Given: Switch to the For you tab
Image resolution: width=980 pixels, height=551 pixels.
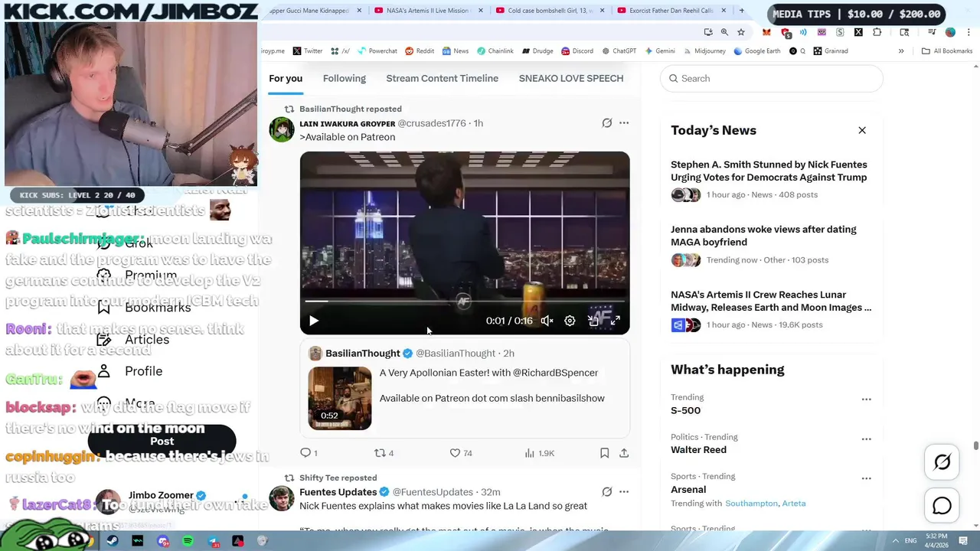Looking at the screenshot, I should [286, 78].
